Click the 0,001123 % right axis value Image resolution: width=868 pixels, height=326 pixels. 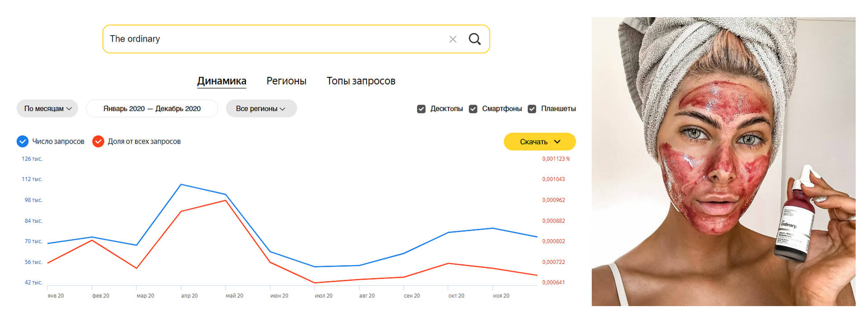click(x=556, y=159)
